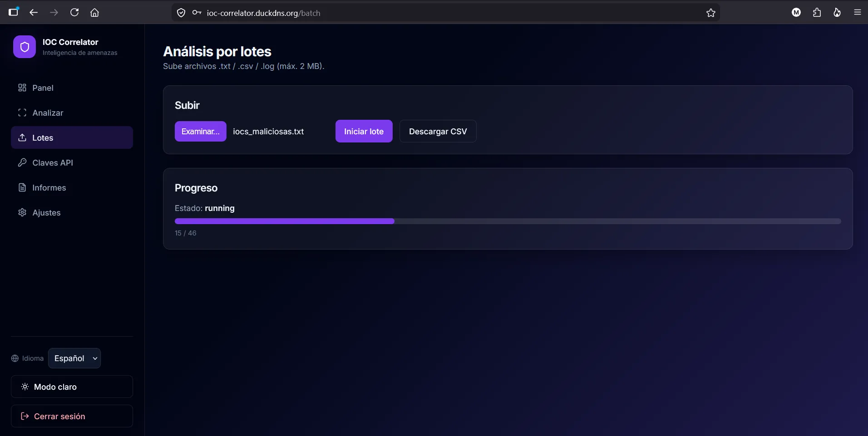Open the M account extension icon

point(796,13)
